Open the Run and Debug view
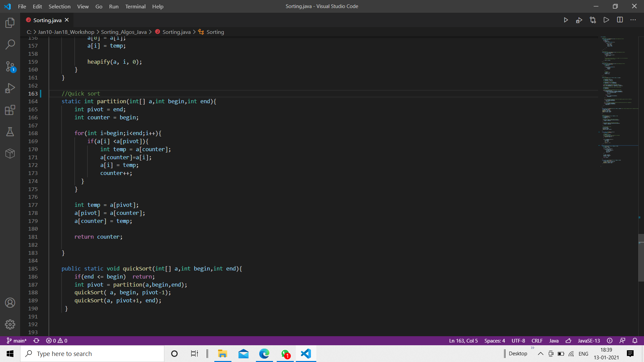 [x=10, y=88]
